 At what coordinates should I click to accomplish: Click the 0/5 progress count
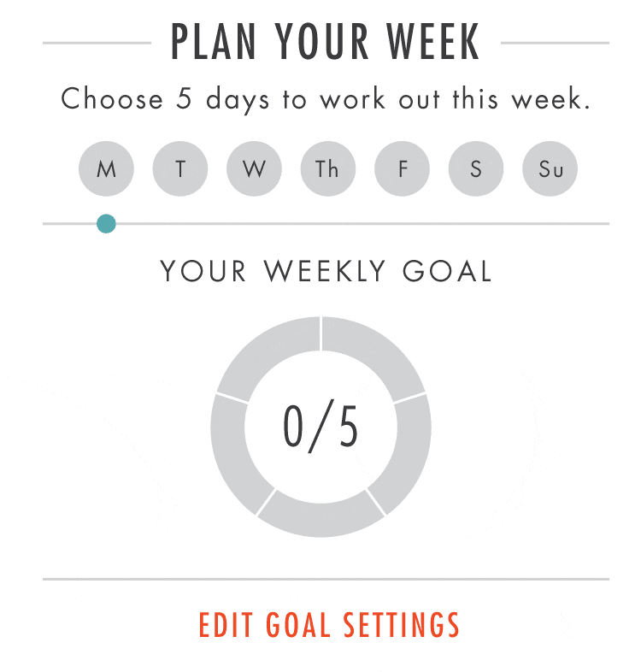[x=320, y=427]
